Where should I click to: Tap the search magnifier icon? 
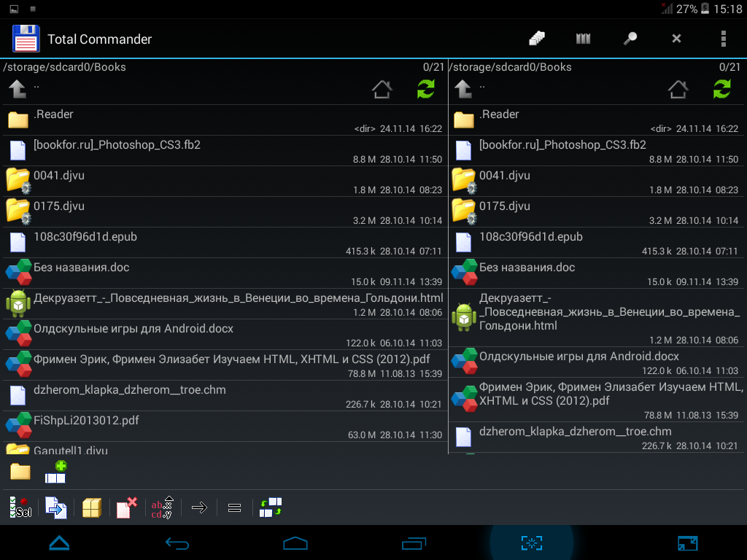[630, 39]
